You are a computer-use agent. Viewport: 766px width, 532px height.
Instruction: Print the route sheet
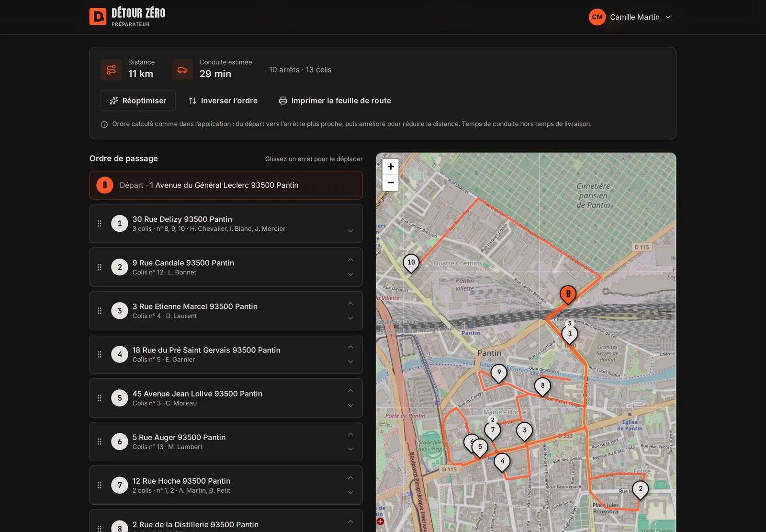click(x=335, y=101)
